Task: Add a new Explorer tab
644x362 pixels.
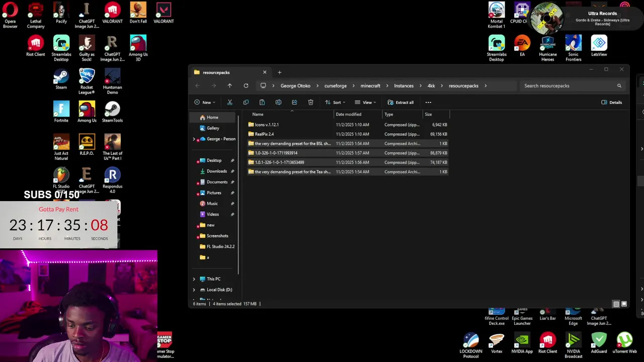Action: [x=279, y=72]
